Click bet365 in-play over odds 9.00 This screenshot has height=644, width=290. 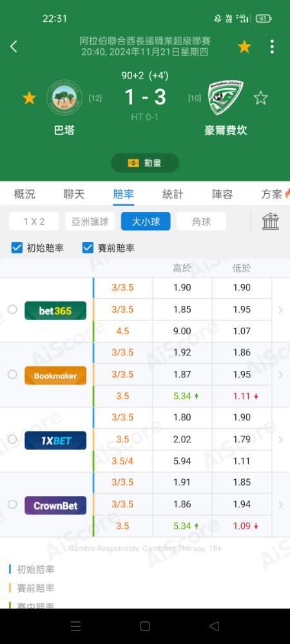pos(182,331)
